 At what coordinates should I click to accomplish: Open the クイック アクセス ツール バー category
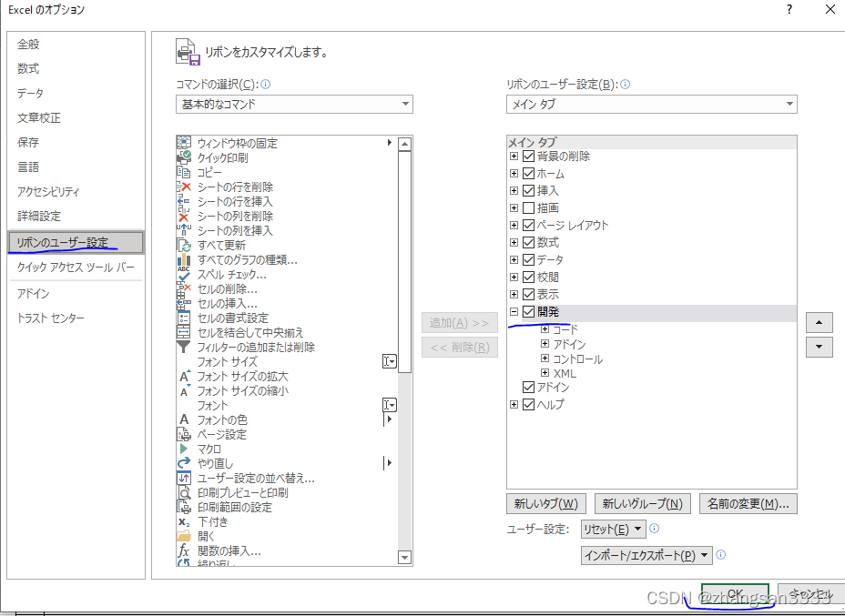click(x=76, y=268)
